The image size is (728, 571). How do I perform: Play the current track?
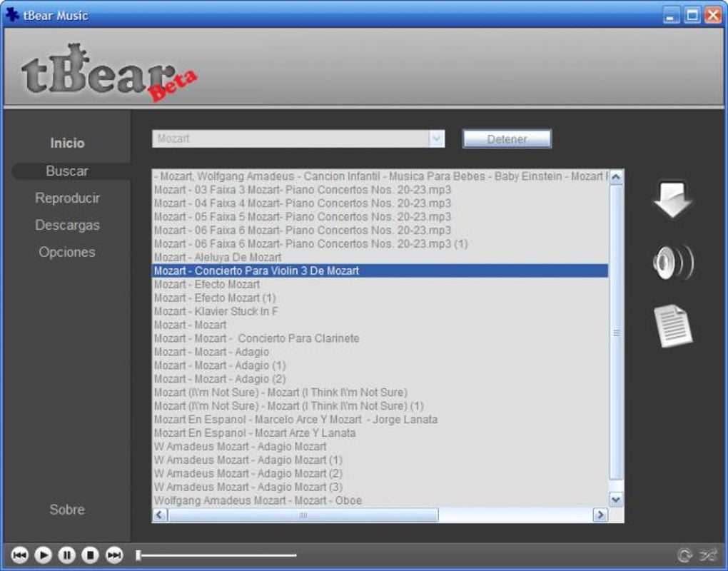tap(43, 555)
